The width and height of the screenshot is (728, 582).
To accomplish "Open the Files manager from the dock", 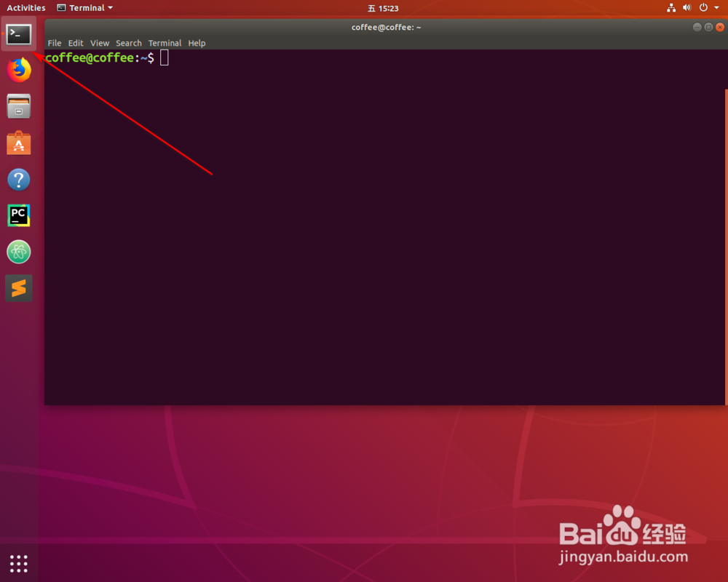I will [x=19, y=106].
